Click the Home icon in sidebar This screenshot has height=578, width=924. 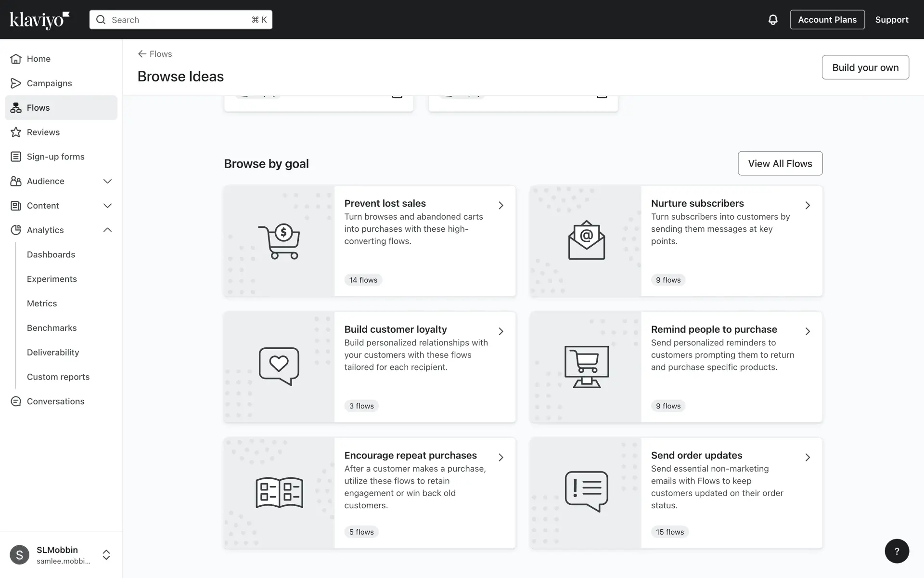point(16,59)
